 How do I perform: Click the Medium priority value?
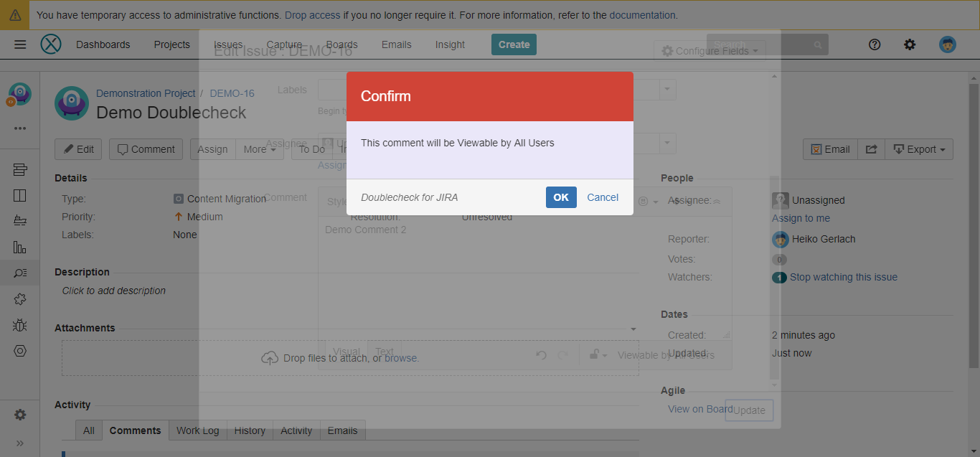pos(205,217)
